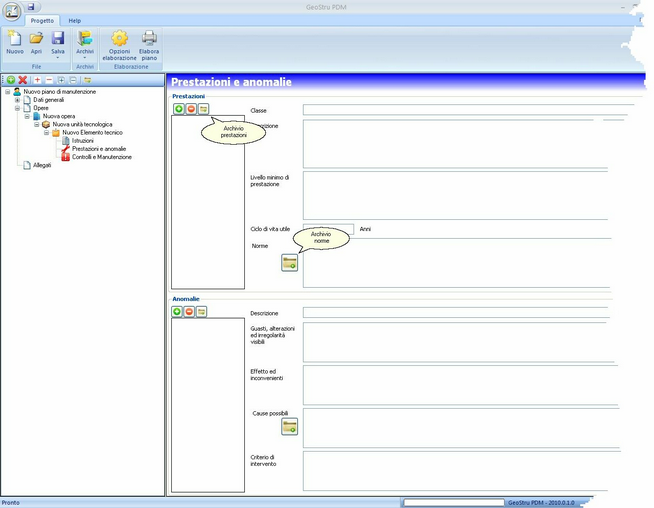The height and width of the screenshot is (508, 654).
Task: Click the collapse-all icon in tree toolbar
Action: [73, 80]
